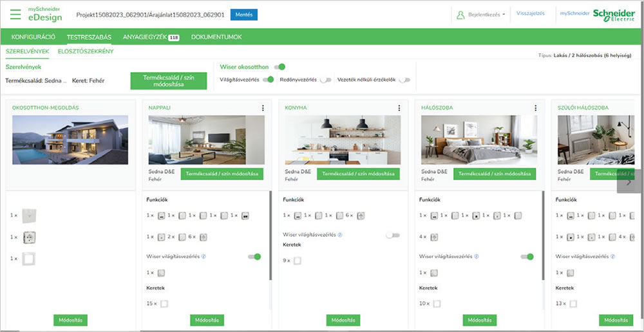Click the 4× socket icon in Hálószoba
Screen dimensions: 644x332
pyautogui.click(x=435, y=237)
